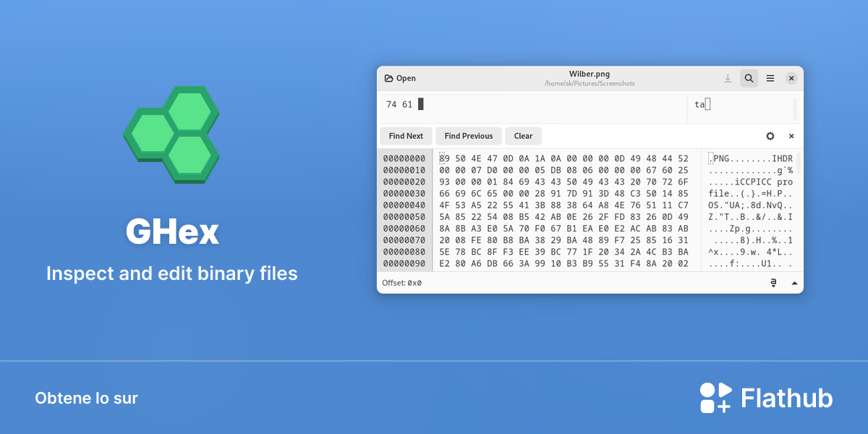
Task: Click the Open file button
Action: click(x=400, y=78)
